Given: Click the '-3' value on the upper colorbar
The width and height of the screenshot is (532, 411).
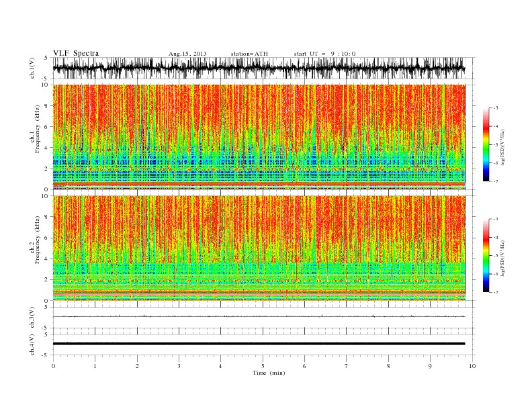Looking at the screenshot, I should pyautogui.click(x=496, y=108).
